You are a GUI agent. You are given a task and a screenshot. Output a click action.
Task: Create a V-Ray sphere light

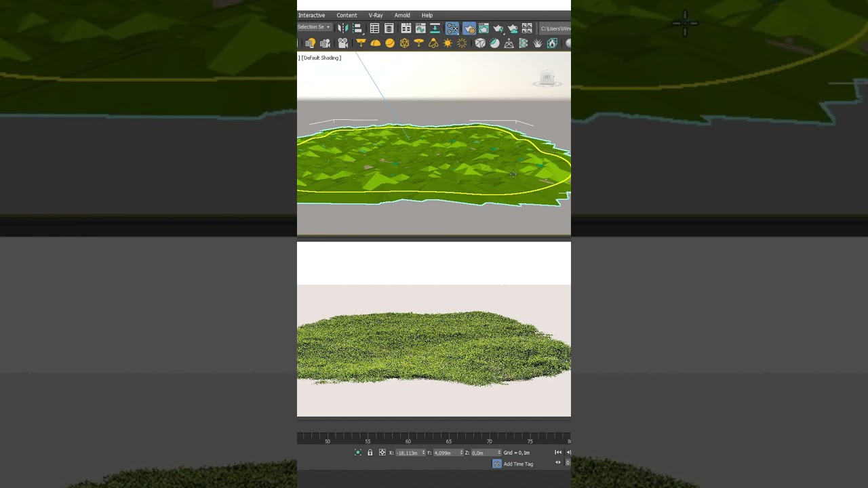tap(390, 43)
